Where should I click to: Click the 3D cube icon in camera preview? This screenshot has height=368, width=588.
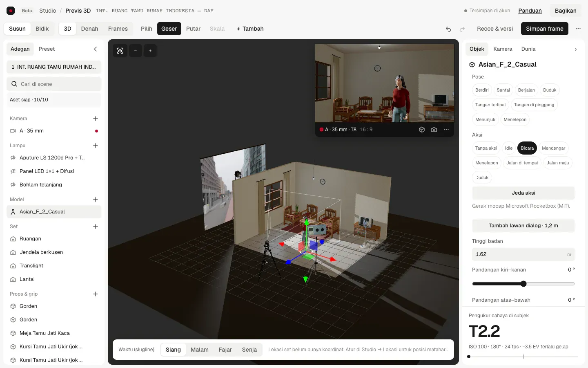pyautogui.click(x=422, y=130)
